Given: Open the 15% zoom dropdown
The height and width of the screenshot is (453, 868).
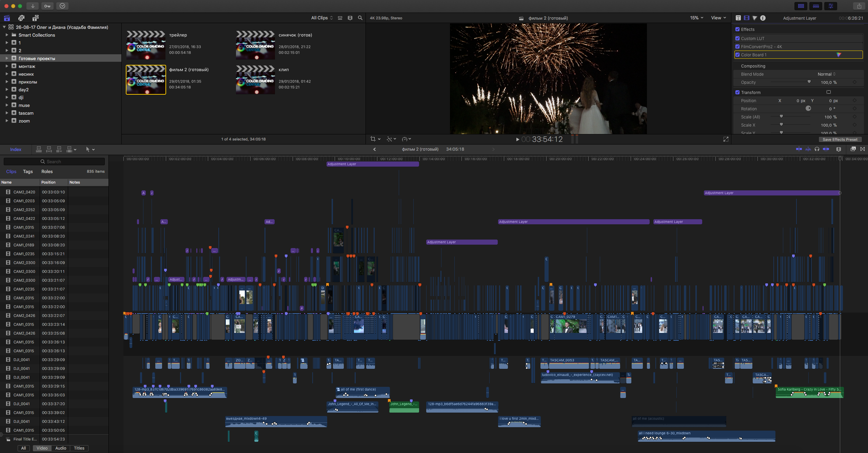Looking at the screenshot, I should (x=696, y=18).
